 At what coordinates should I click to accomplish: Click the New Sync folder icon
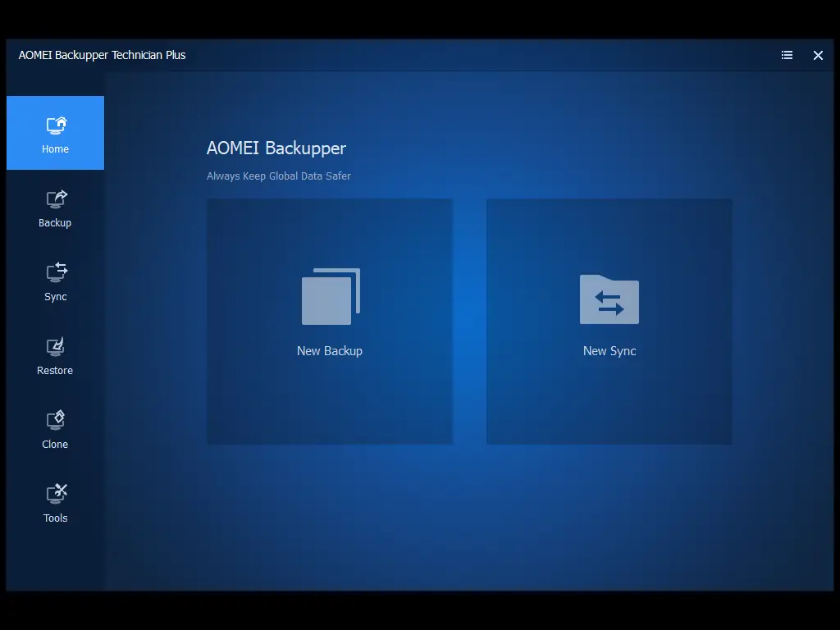(x=609, y=300)
